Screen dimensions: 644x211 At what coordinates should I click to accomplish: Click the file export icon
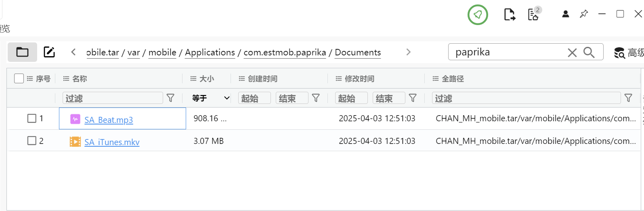(x=510, y=15)
